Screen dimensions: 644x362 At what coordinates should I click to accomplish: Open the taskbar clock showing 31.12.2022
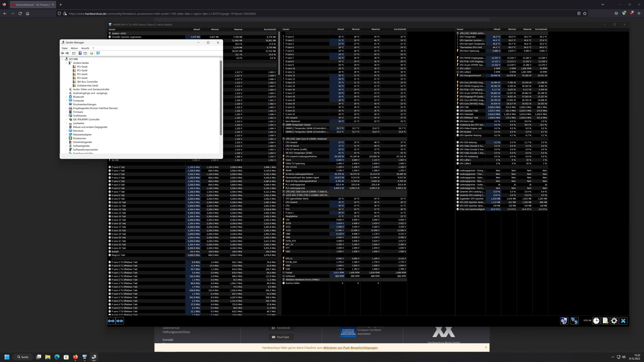(x=634, y=357)
